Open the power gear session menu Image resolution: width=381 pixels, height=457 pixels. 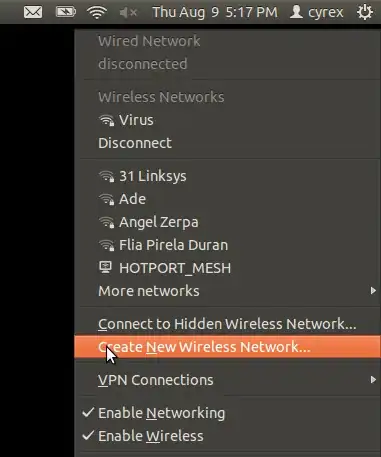pyautogui.click(x=365, y=12)
